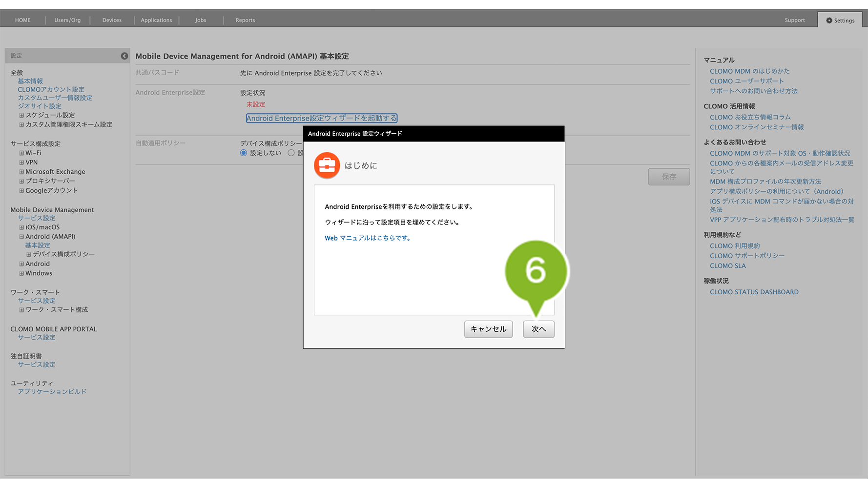Open CLOMOアカウント設定 link
The height and width of the screenshot is (488, 868).
pyautogui.click(x=51, y=89)
